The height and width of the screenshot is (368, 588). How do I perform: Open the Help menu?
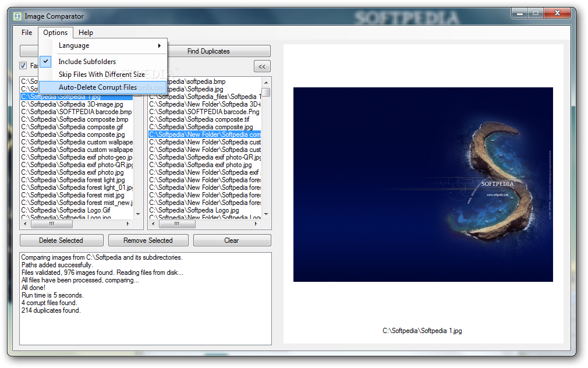pyautogui.click(x=86, y=33)
